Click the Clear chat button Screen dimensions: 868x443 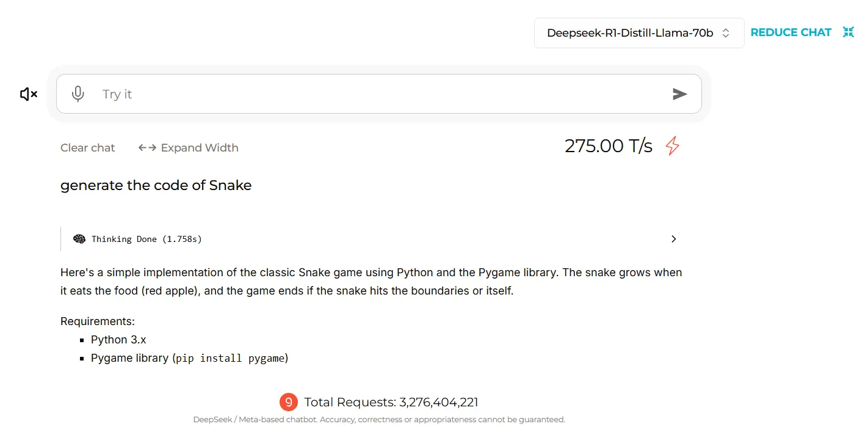point(88,148)
